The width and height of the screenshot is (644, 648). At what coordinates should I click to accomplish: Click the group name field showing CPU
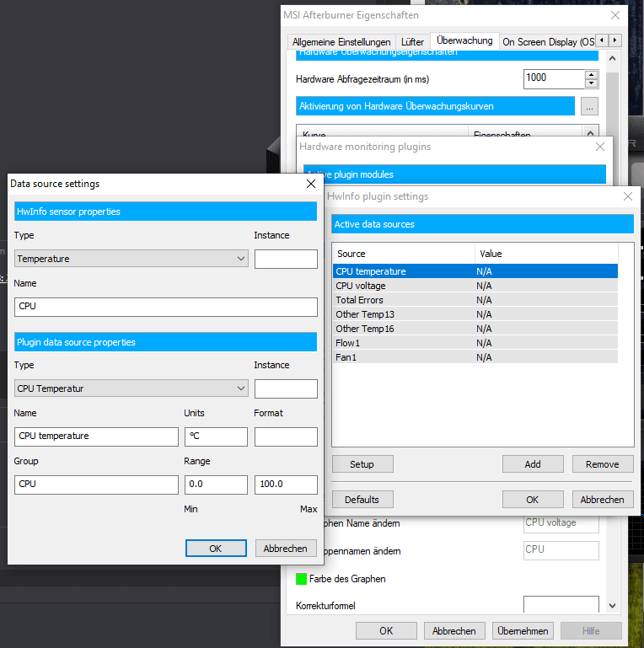(x=561, y=550)
